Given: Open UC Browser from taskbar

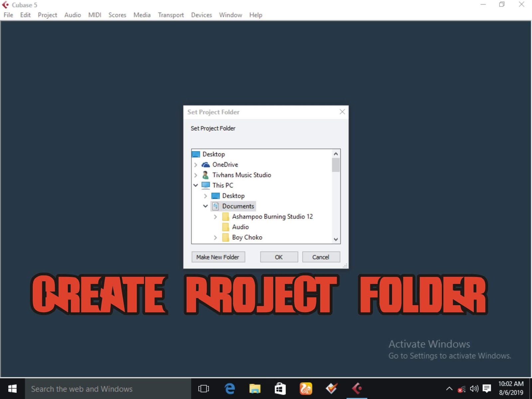Looking at the screenshot, I should tap(306, 389).
